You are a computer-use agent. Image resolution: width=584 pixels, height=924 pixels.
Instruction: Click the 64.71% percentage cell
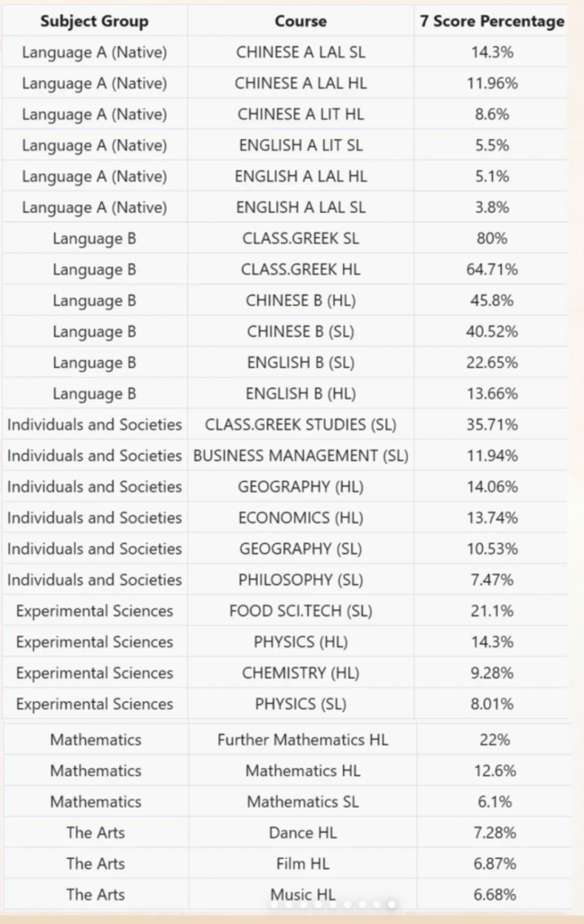click(x=492, y=270)
